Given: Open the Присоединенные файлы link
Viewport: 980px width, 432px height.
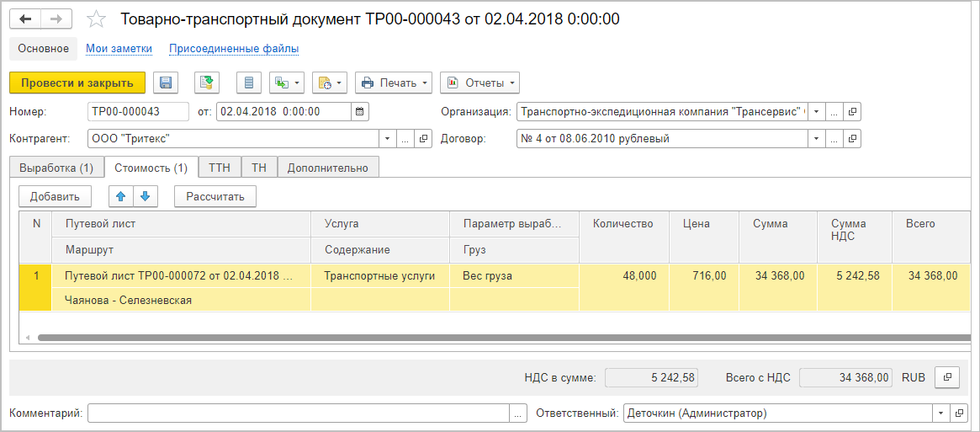Looking at the screenshot, I should 234,49.
